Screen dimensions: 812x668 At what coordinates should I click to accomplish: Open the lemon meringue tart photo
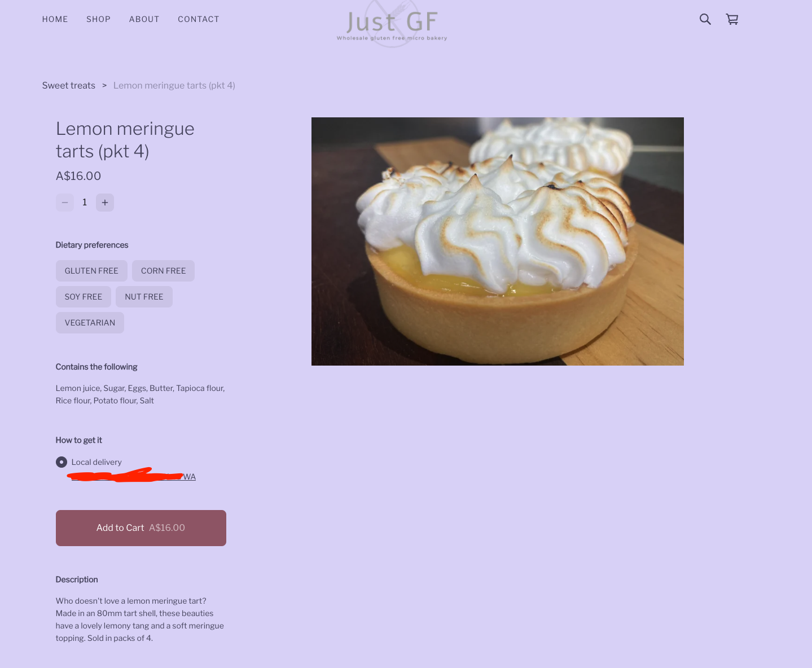498,241
